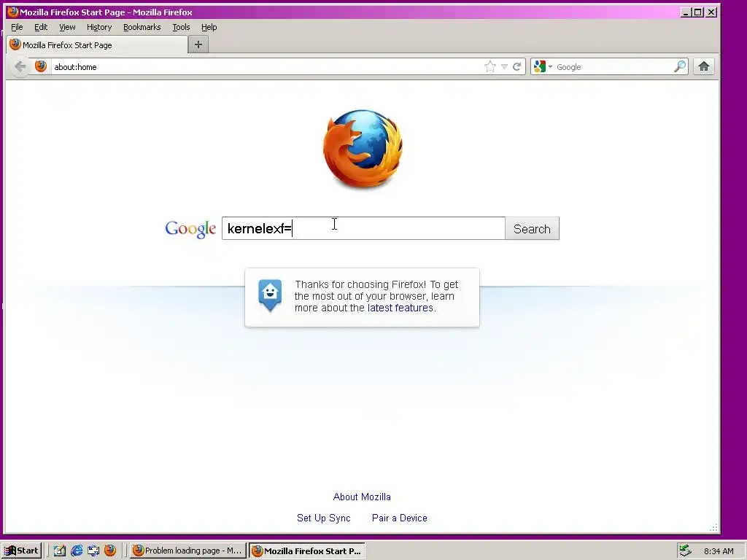Click the magnifying glass search icon
Image resolution: width=747 pixels, height=560 pixels.
click(x=680, y=66)
